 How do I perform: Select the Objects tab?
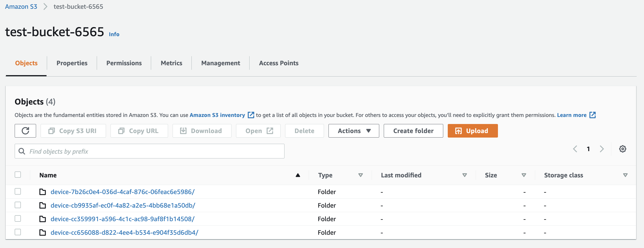tap(26, 63)
